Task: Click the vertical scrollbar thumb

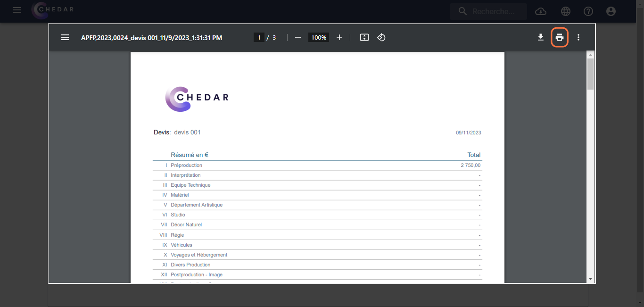Action: (590, 74)
